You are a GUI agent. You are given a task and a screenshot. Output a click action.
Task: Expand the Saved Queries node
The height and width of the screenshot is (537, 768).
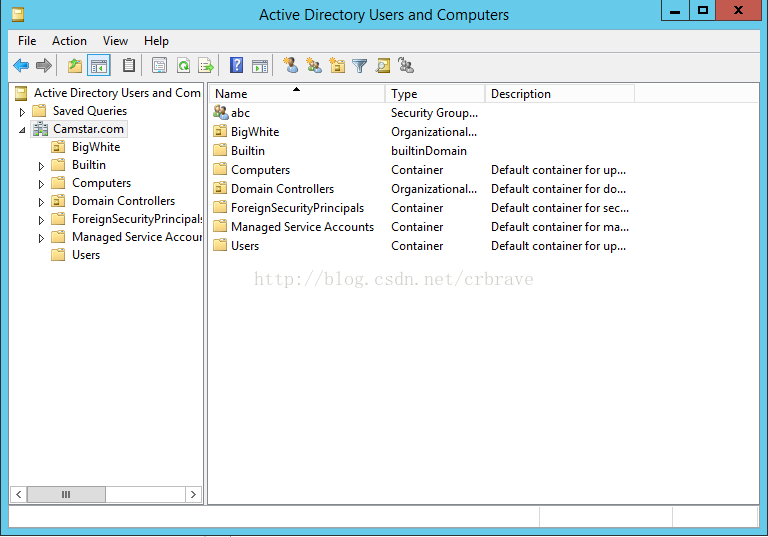click(x=22, y=112)
